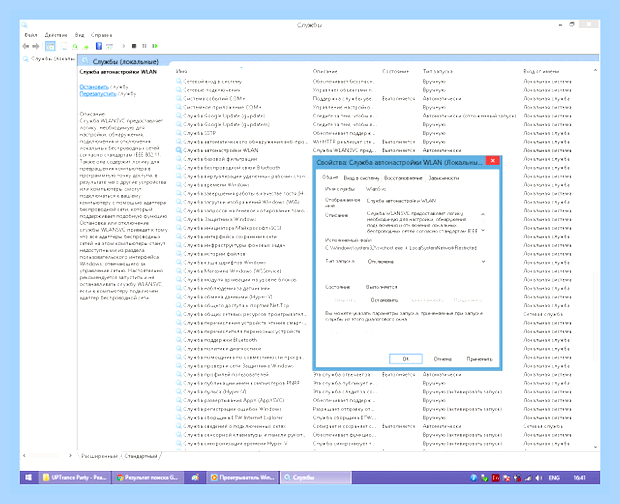
Task: Switch to Chrome search results taskbar button
Action: coord(147,478)
